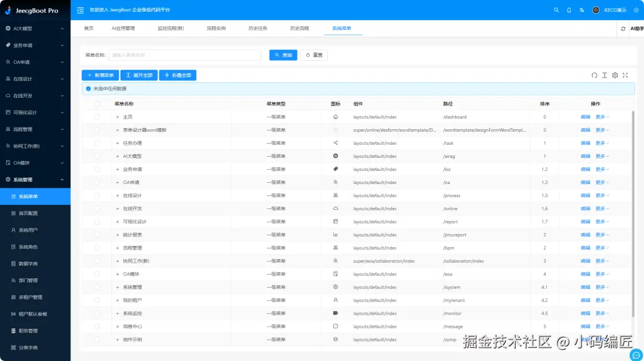Expand the 流程管理 tree row
This screenshot has width=644, height=361.
click(x=117, y=248)
